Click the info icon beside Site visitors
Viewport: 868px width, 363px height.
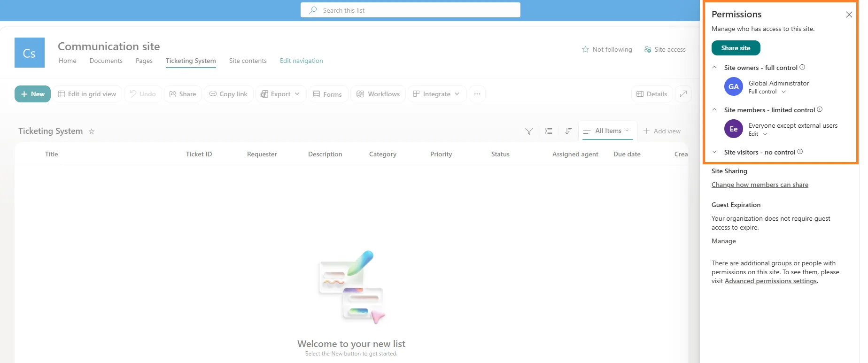(x=800, y=152)
